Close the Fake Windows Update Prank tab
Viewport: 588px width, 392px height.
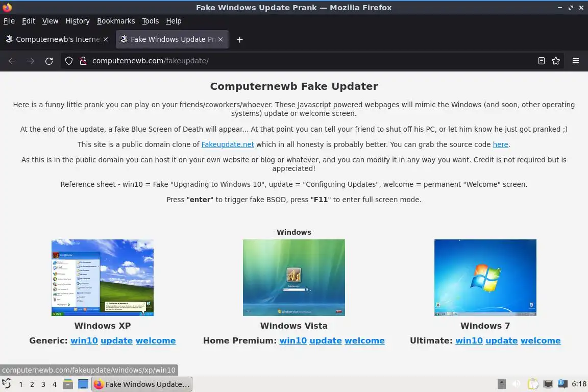220,39
